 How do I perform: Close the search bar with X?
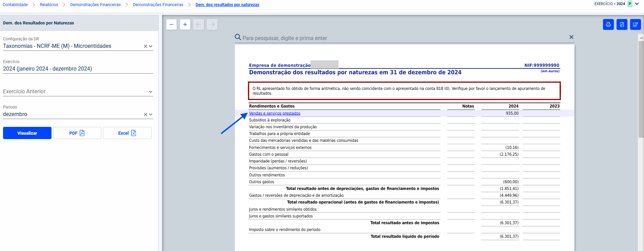[571, 37]
